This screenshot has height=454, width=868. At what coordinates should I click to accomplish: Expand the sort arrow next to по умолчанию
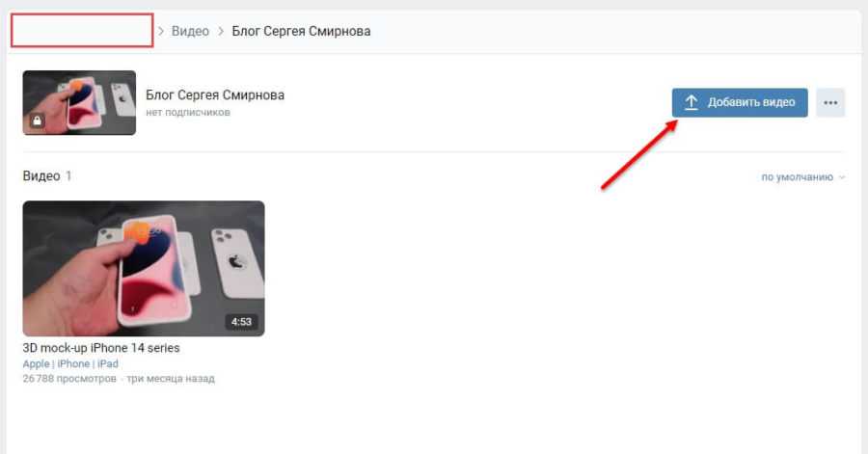click(842, 177)
